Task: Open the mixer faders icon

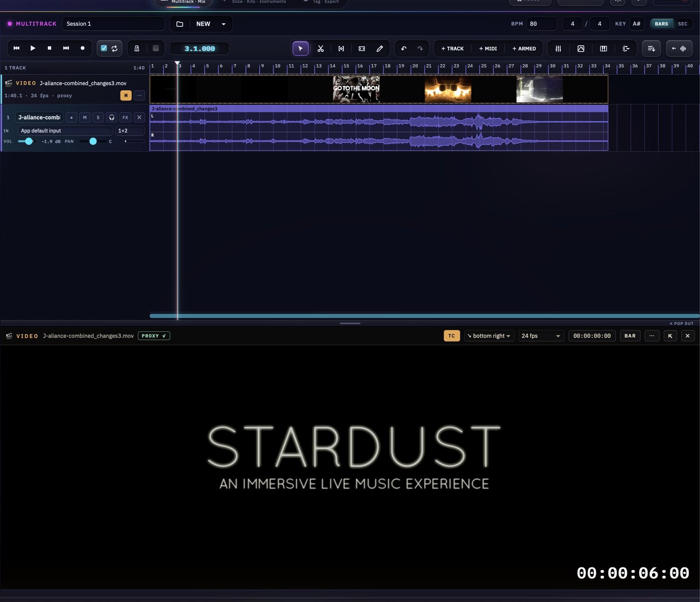Action: (558, 49)
